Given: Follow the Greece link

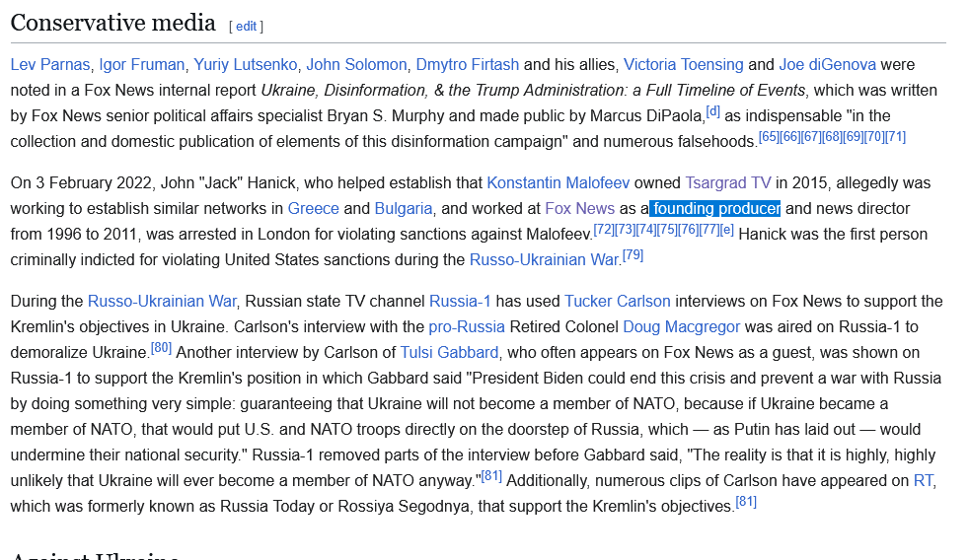Looking at the screenshot, I should [x=314, y=209].
